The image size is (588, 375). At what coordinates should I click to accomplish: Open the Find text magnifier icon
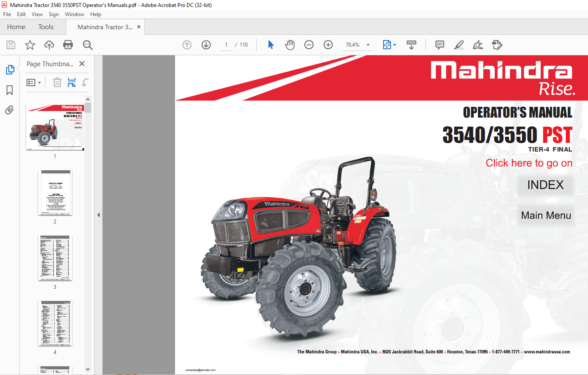click(x=88, y=45)
